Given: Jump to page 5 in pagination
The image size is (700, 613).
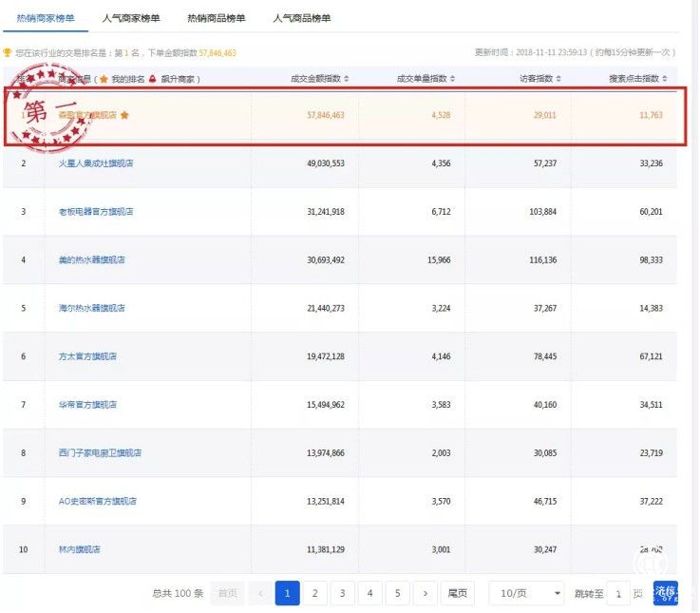Looking at the screenshot, I should tap(397, 593).
